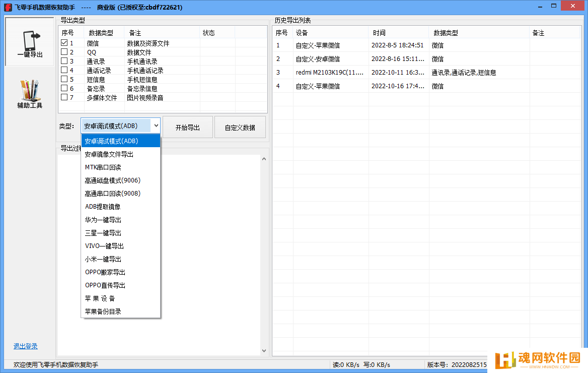Enable the QQ row checkbox
The image size is (588, 373).
point(64,52)
